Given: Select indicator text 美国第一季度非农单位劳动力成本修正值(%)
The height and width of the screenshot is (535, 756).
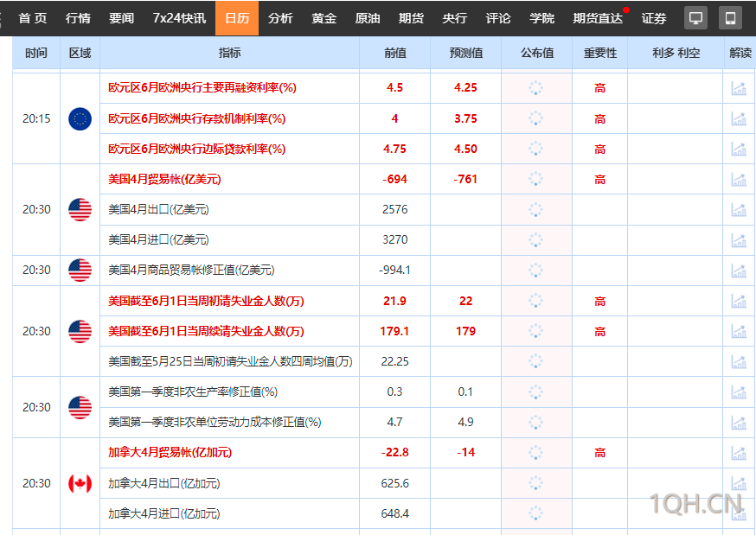Looking at the screenshot, I should coord(215,423).
